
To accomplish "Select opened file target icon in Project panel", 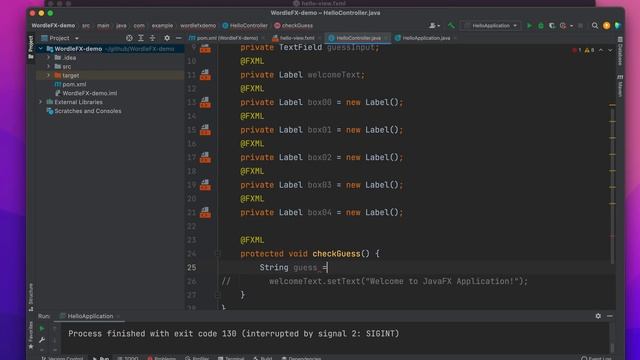I will [129, 38].
